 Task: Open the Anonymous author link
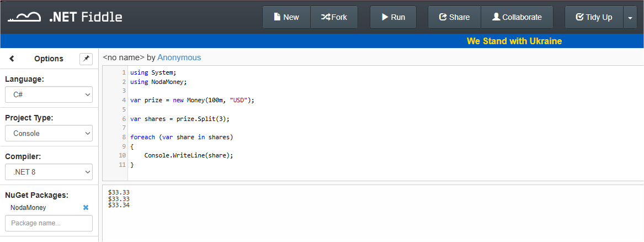[x=179, y=57]
